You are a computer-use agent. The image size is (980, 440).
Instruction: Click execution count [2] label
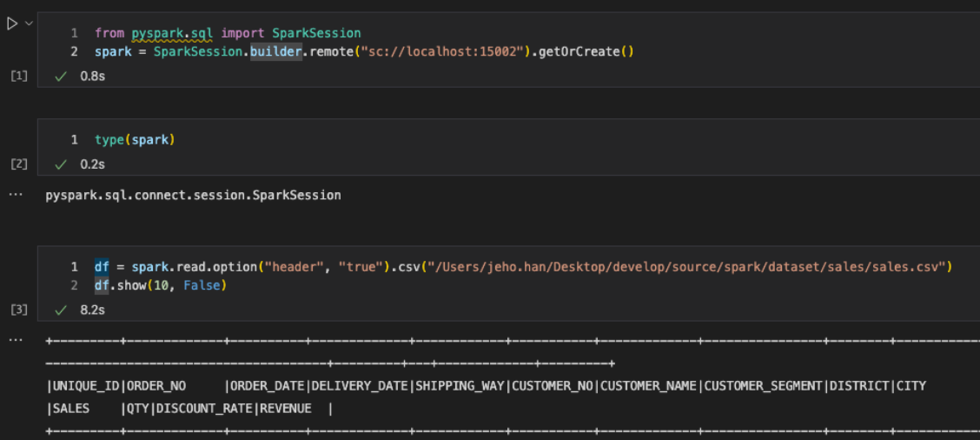pyautogui.click(x=19, y=164)
